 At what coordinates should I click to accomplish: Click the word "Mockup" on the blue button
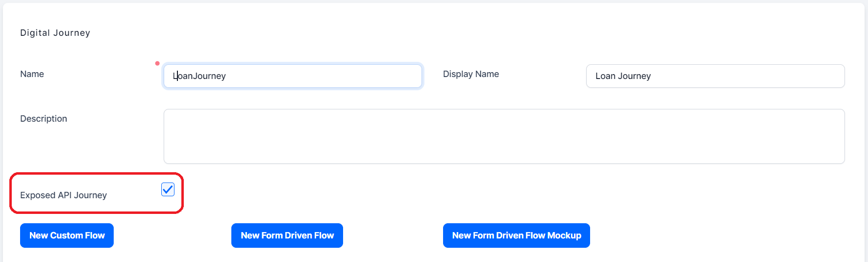pyautogui.click(x=564, y=236)
